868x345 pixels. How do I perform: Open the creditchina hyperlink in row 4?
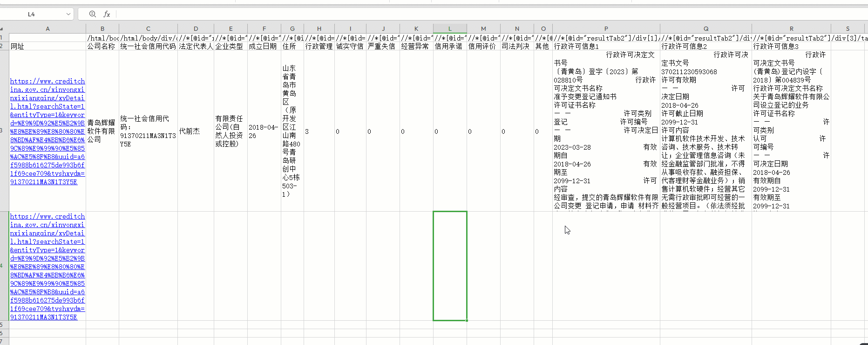(47, 267)
